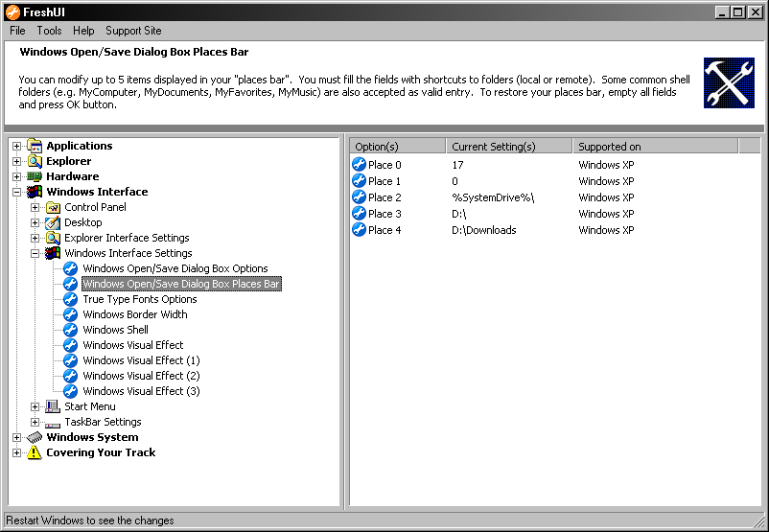Maximize the FreshUI window

pos(737,12)
